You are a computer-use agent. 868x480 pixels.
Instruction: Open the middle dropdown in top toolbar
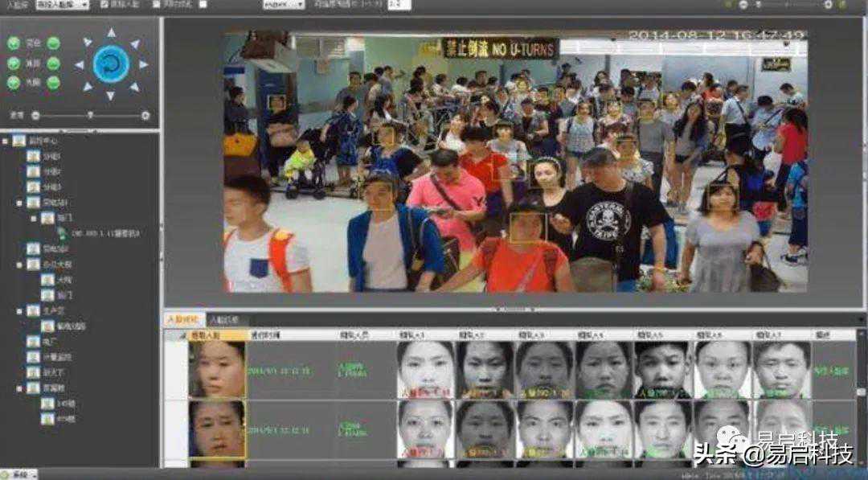click(283, 4)
